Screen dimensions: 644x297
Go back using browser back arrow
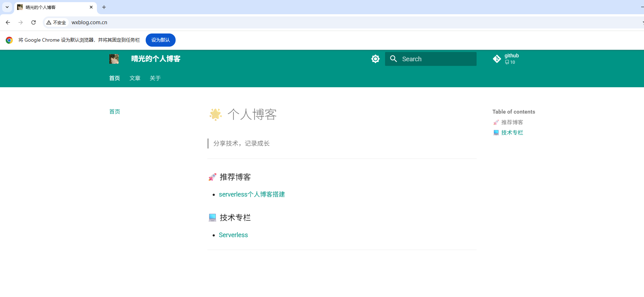click(x=8, y=22)
